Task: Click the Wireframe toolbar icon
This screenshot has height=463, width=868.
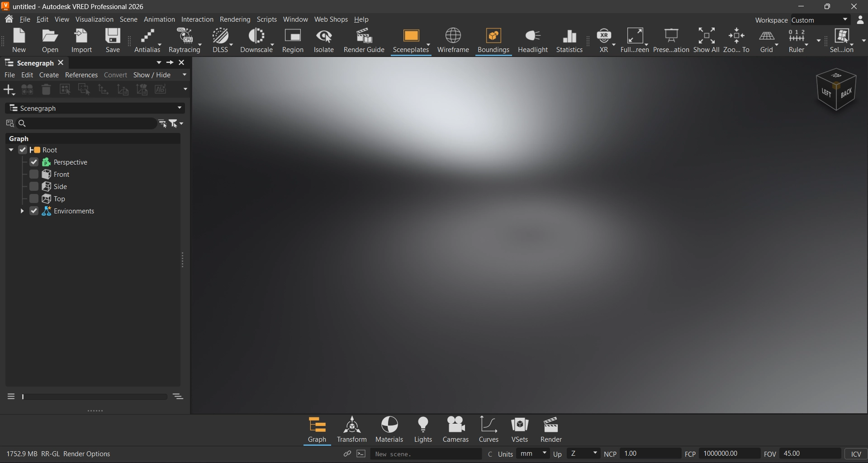Action: [x=453, y=41]
